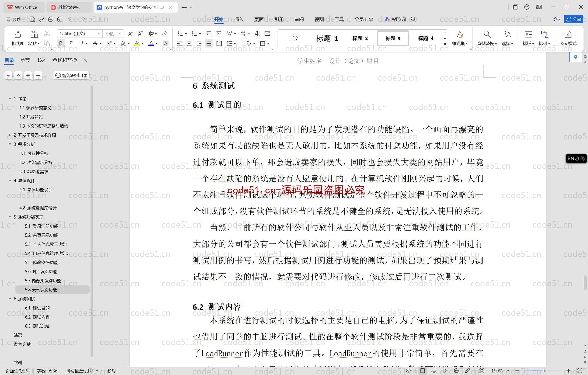Click the Format Painter (格式刷) icon
This screenshot has width=588, height=375.
coord(17,34)
